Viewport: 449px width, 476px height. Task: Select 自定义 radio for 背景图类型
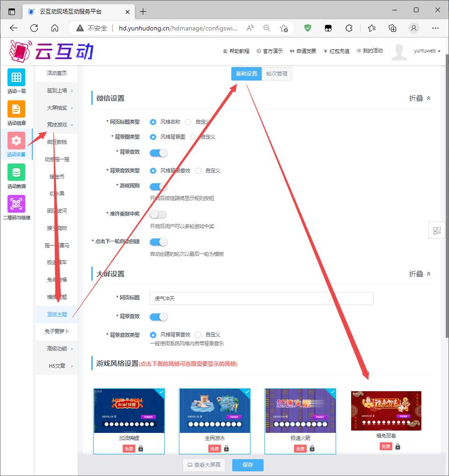193,137
